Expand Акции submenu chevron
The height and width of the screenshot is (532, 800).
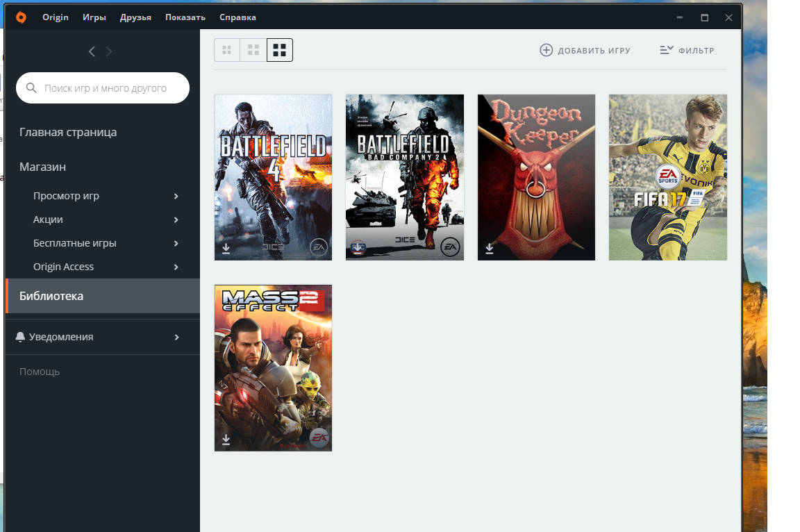pos(176,220)
